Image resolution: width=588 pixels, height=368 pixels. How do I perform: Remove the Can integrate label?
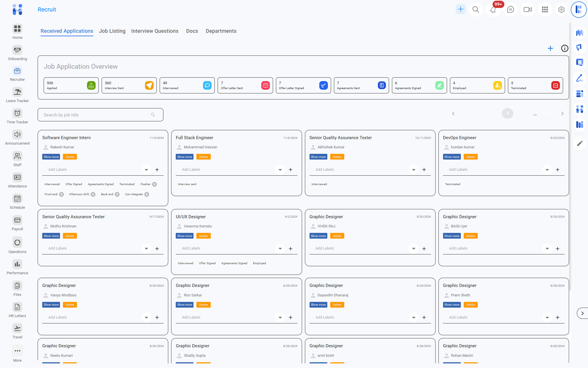click(x=147, y=195)
